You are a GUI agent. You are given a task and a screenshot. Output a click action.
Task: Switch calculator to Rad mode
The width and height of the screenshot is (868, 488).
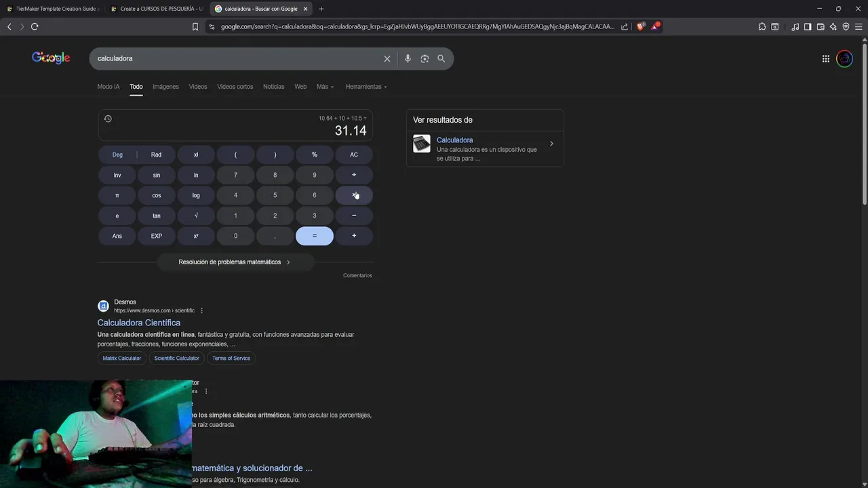click(x=157, y=155)
